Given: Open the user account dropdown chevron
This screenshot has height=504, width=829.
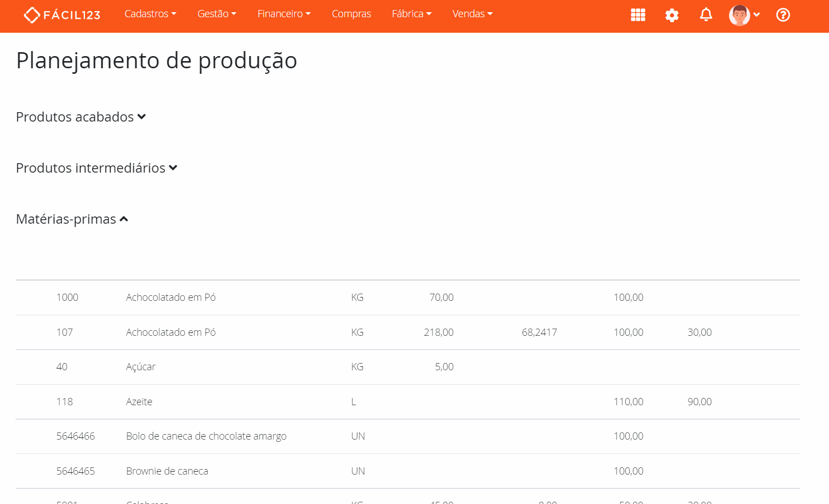Looking at the screenshot, I should coord(756,17).
